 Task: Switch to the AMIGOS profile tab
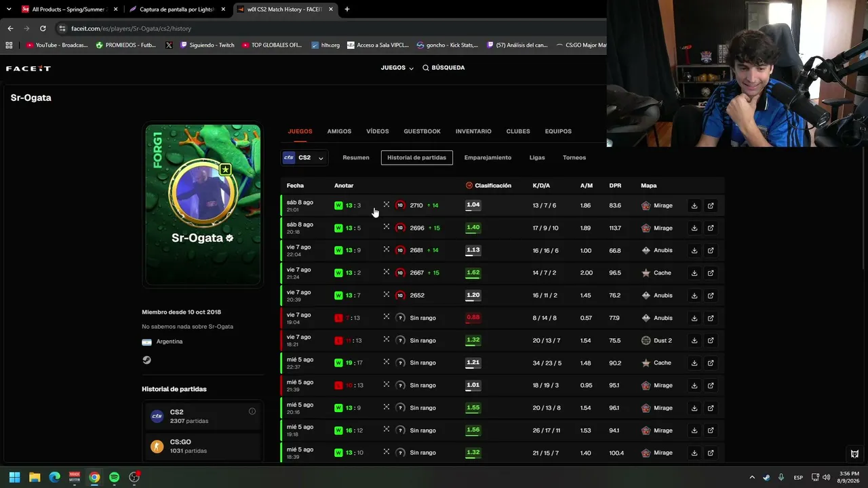point(339,131)
